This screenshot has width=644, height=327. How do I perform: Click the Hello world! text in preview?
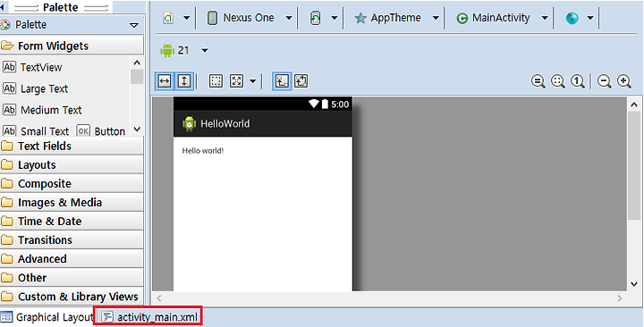click(203, 151)
